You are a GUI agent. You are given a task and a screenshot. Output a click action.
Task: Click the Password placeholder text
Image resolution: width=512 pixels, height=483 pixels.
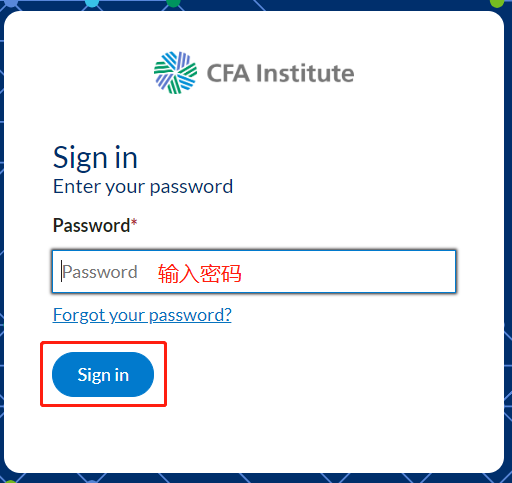(x=100, y=272)
